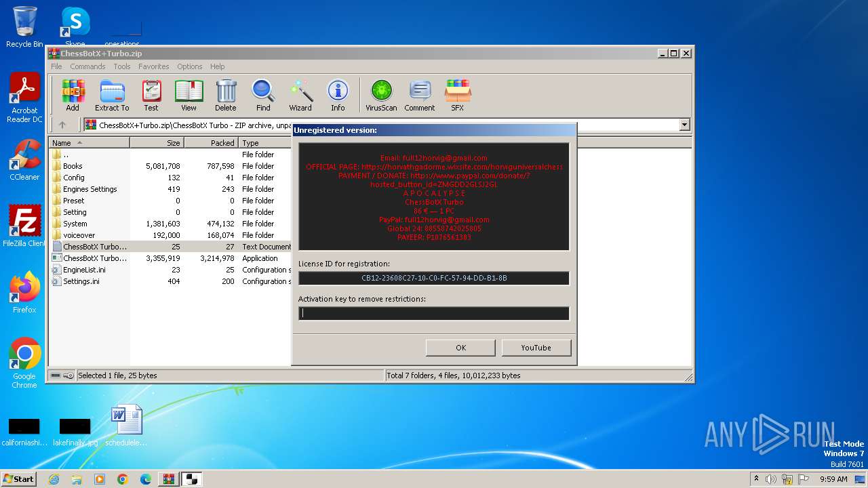The image size is (868, 488).
Task: Start VirusScan on the archive
Action: point(381,96)
